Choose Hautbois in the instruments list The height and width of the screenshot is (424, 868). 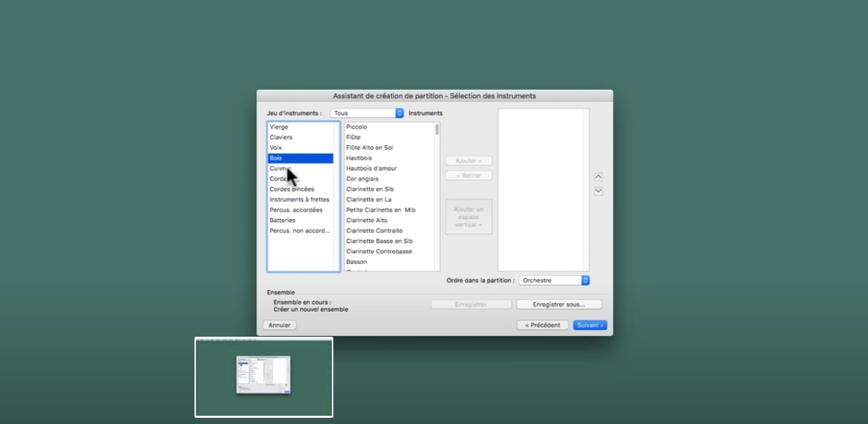point(359,158)
